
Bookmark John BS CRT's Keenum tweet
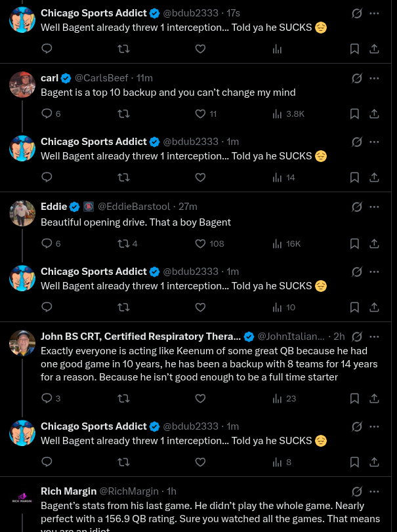point(354,398)
